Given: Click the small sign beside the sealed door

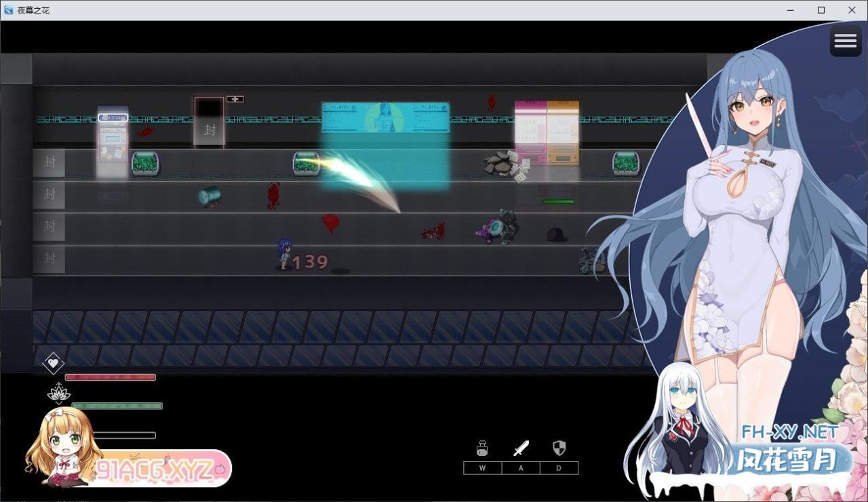Looking at the screenshot, I should [235, 99].
